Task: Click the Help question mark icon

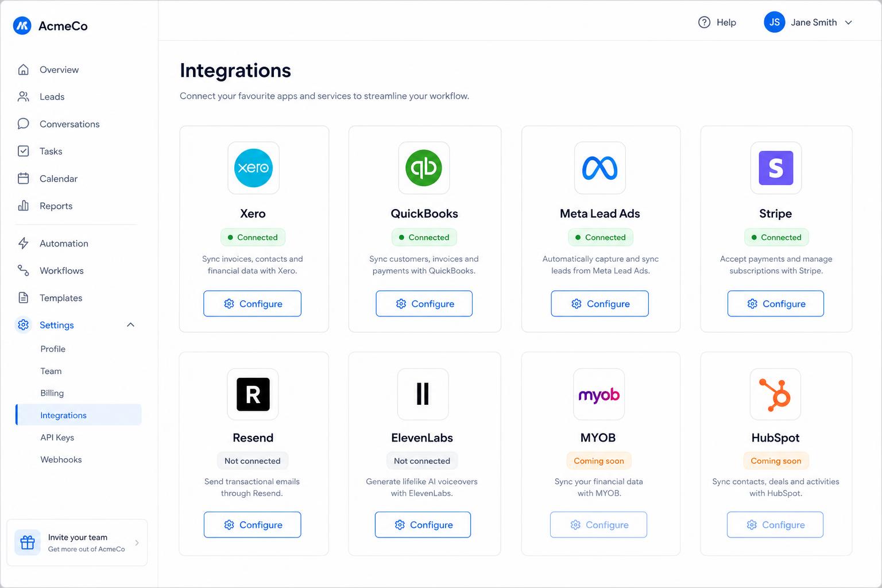Action: 704,22
